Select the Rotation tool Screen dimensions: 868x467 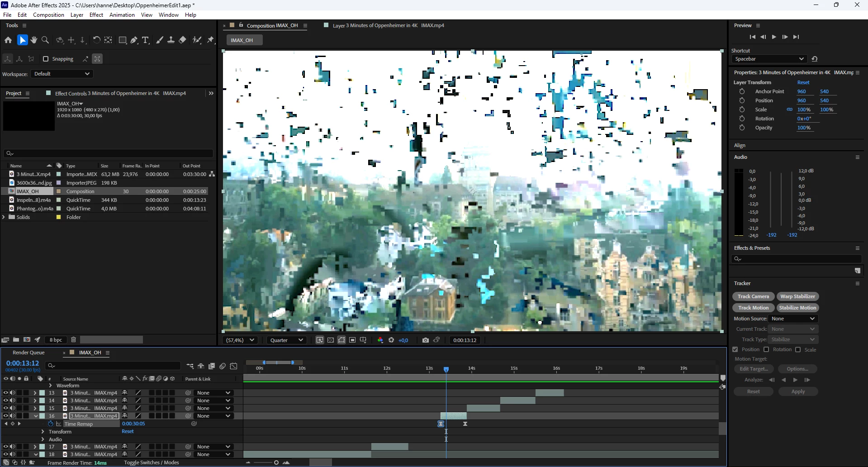pyautogui.click(x=96, y=40)
